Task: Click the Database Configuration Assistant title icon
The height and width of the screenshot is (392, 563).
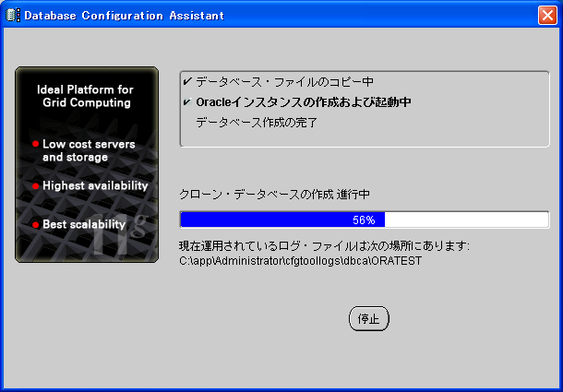Action: click(13, 16)
